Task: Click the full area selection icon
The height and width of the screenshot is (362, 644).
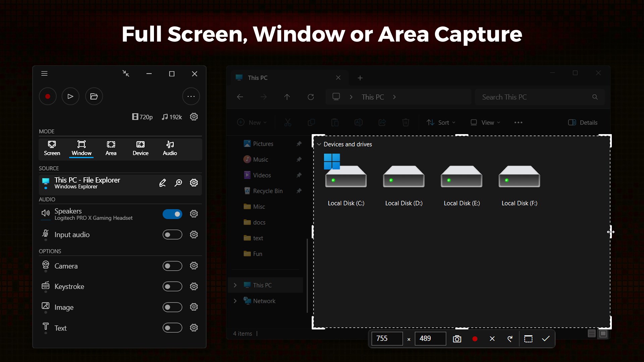Action: tap(528, 339)
